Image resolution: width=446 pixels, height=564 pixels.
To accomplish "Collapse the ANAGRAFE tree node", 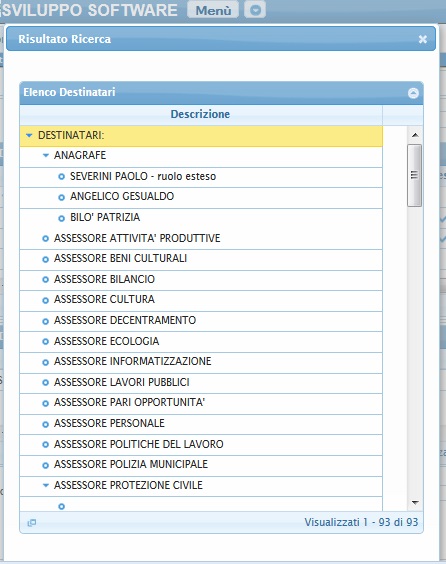I will 45,155.
